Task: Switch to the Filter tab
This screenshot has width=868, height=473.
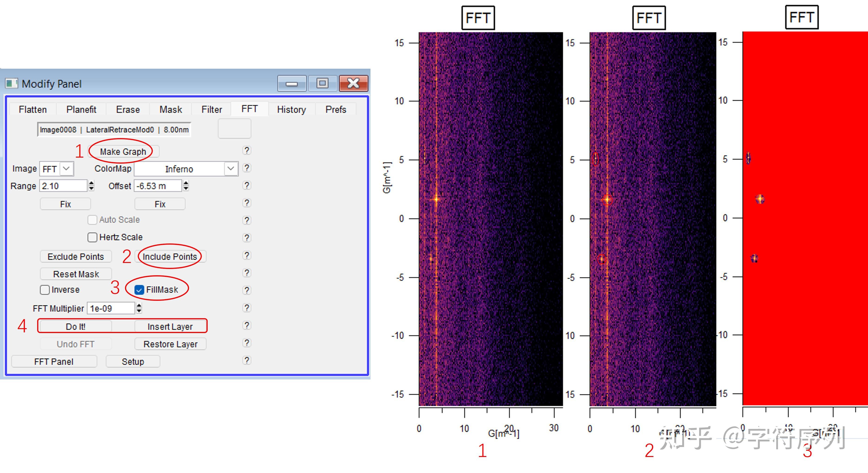Action: [x=212, y=109]
